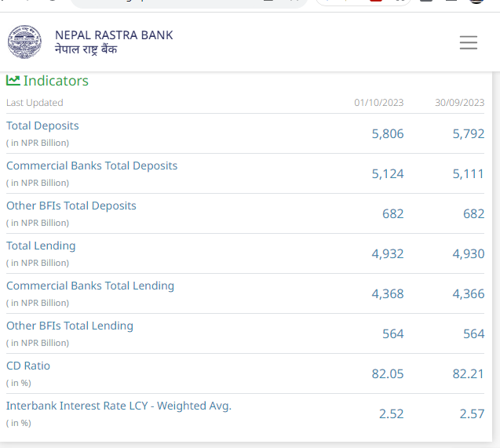Open Other BFIs Total Lending indicator
The height and width of the screenshot is (448, 500).
[70, 326]
